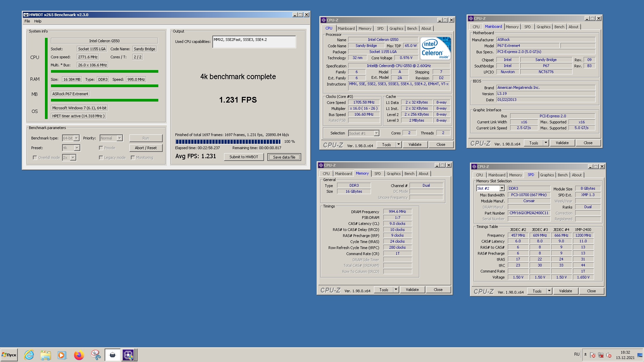Open network status icon in tray

pyautogui.click(x=601, y=355)
